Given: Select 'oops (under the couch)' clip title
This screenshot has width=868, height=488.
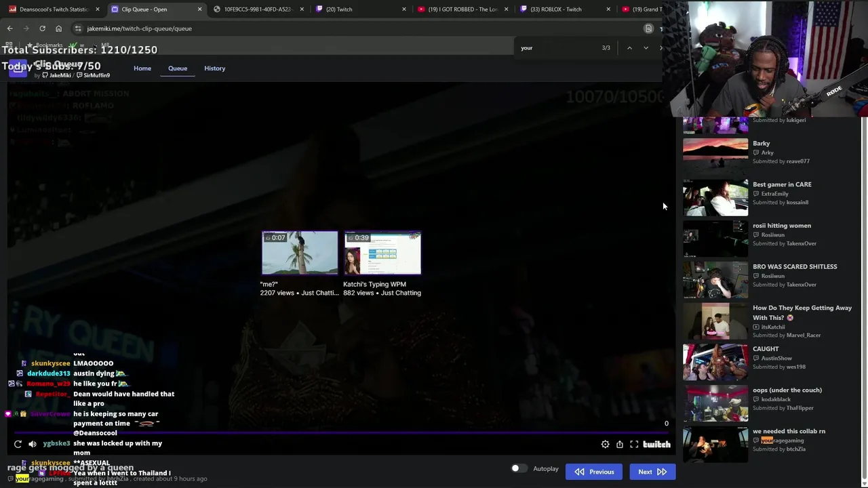Looking at the screenshot, I should (787, 390).
